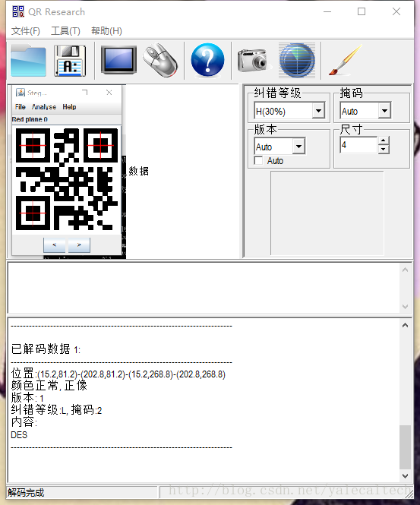Click the '已解码数据 1:' heading

(46, 349)
